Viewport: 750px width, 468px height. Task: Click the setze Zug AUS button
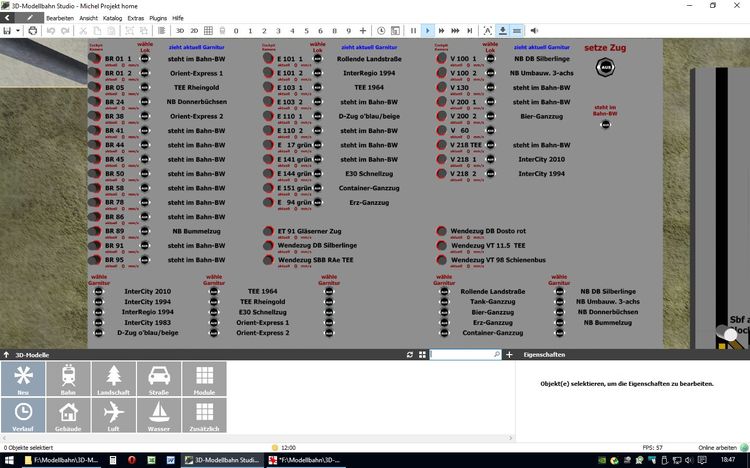606,67
